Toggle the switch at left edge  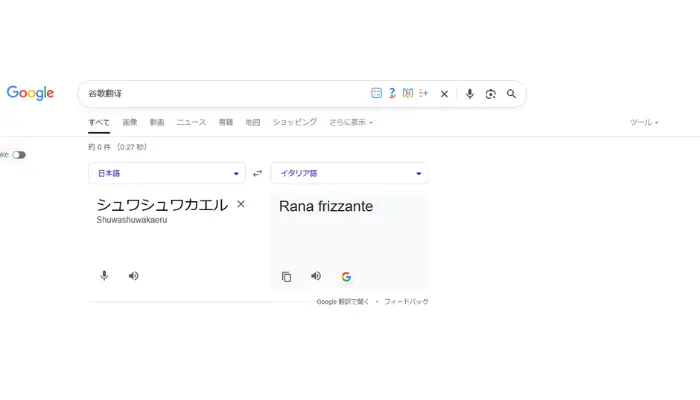coord(19,155)
